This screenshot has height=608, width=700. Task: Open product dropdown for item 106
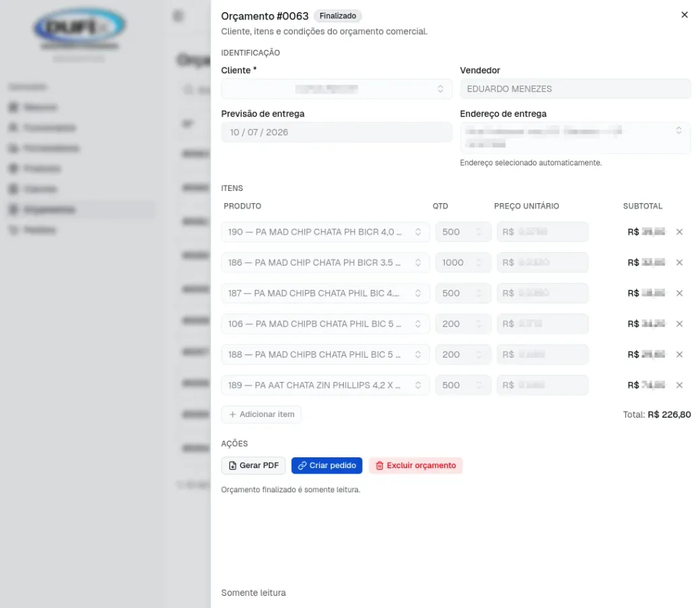(x=325, y=324)
